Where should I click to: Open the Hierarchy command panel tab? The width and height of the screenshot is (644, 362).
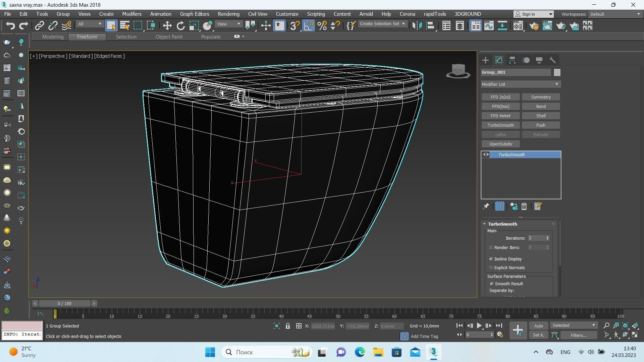512,60
